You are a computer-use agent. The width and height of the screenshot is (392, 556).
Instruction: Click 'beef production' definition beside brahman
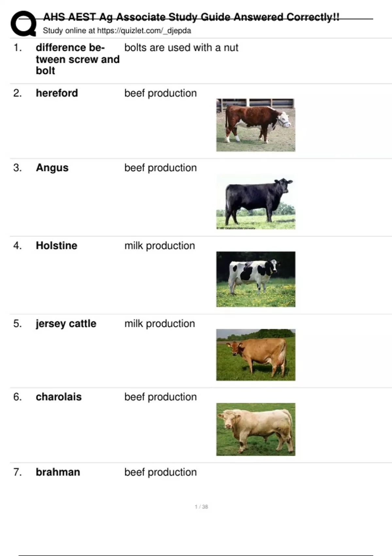point(160,472)
